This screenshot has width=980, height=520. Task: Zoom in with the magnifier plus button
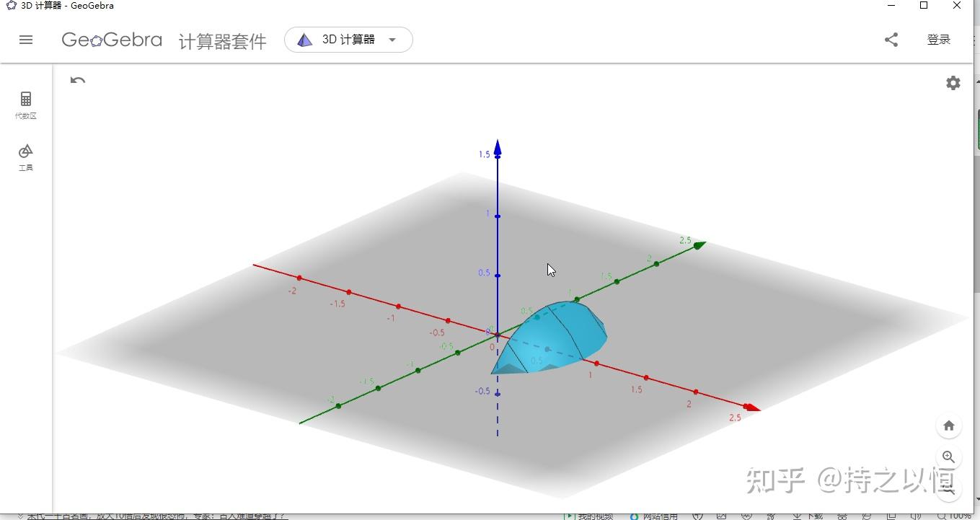pos(949,457)
